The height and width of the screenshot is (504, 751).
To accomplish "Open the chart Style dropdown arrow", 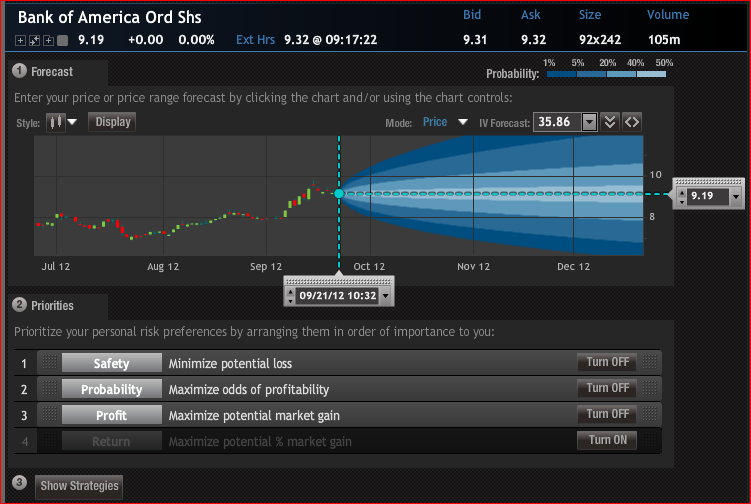I will [72, 122].
